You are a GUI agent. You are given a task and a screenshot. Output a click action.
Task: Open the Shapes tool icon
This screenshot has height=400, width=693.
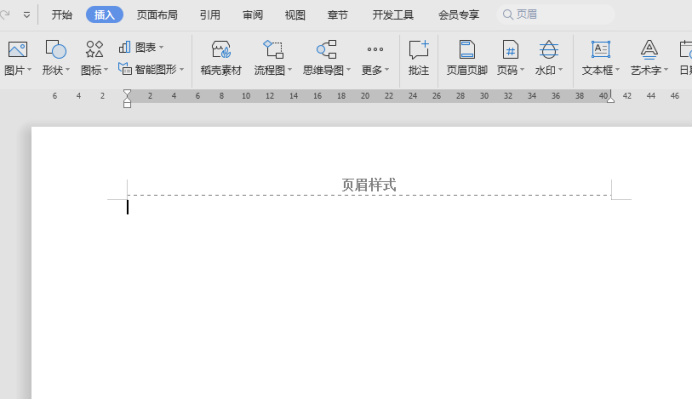[56, 49]
